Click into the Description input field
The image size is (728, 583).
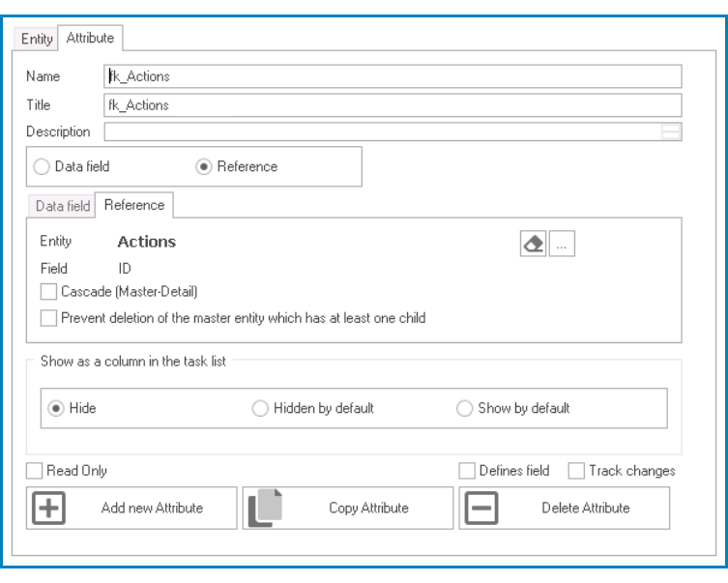click(393, 131)
